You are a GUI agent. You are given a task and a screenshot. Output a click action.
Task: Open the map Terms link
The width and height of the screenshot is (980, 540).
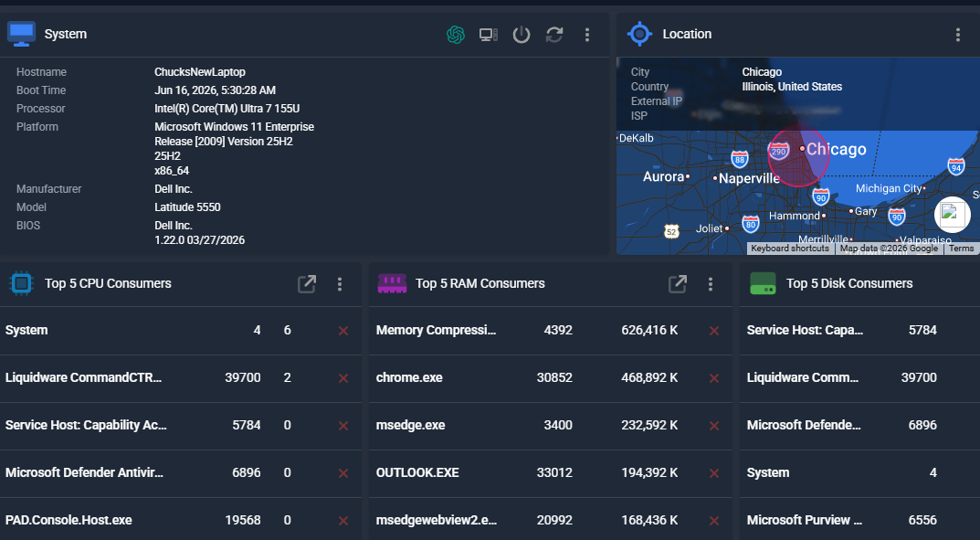tap(961, 249)
